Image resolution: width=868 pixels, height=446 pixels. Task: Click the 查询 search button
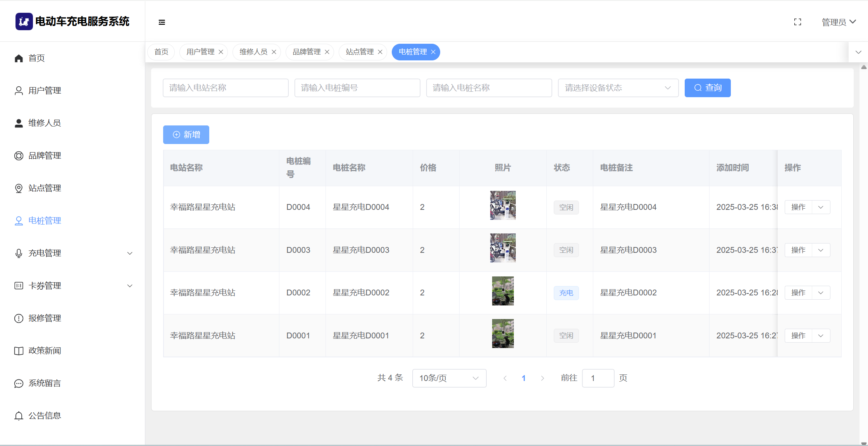pyautogui.click(x=708, y=88)
